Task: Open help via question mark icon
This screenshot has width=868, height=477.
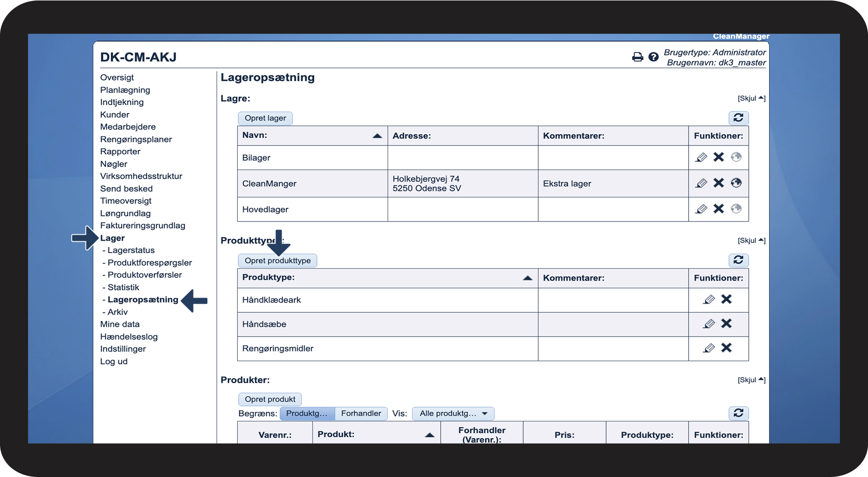Action: (653, 57)
